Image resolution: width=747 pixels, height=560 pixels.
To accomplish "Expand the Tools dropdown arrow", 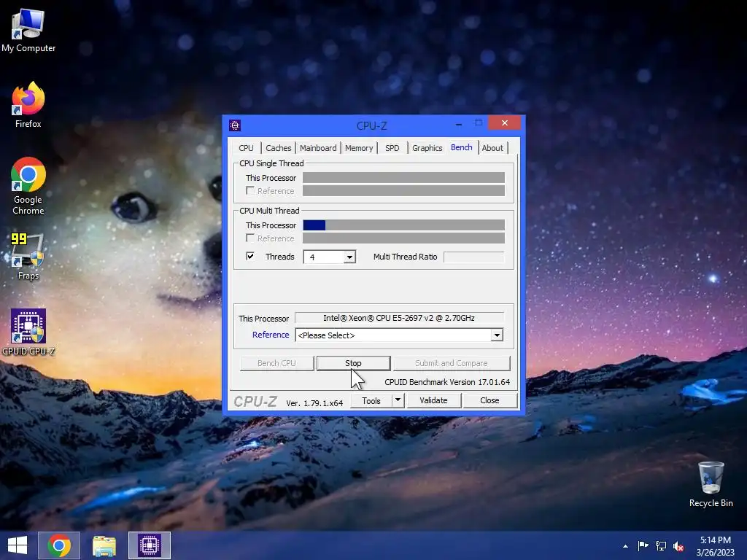I will [x=398, y=400].
